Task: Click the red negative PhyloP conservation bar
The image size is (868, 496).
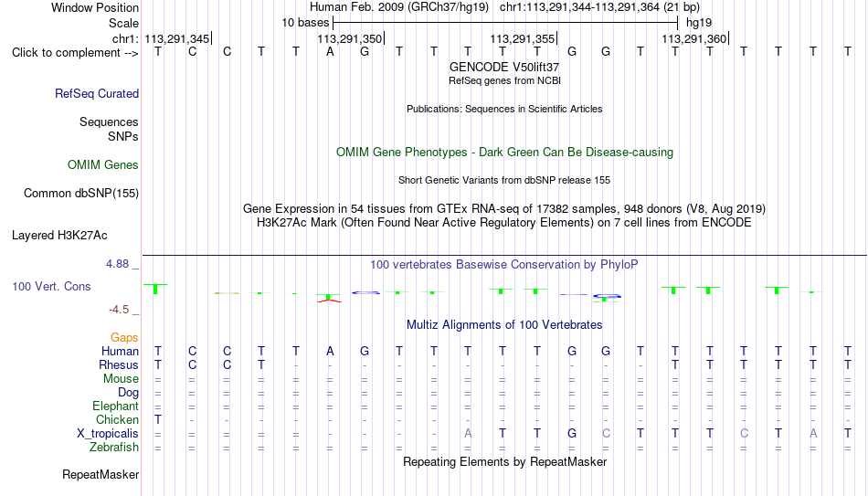Action: point(329,300)
